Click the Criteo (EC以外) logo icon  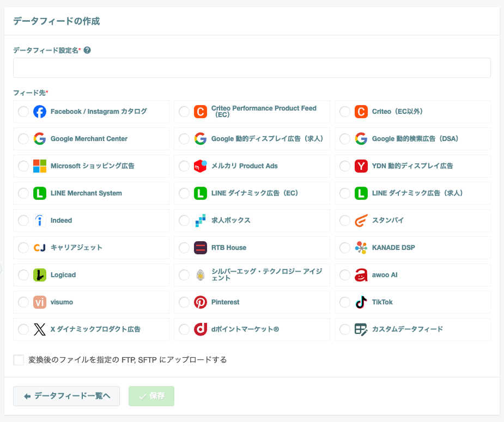[361, 112]
